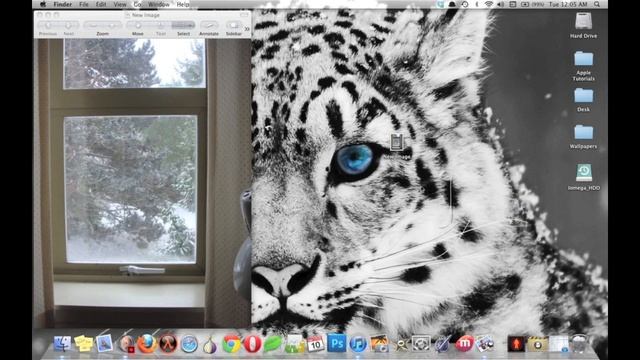Open volume control in menu bar

[500, 4]
